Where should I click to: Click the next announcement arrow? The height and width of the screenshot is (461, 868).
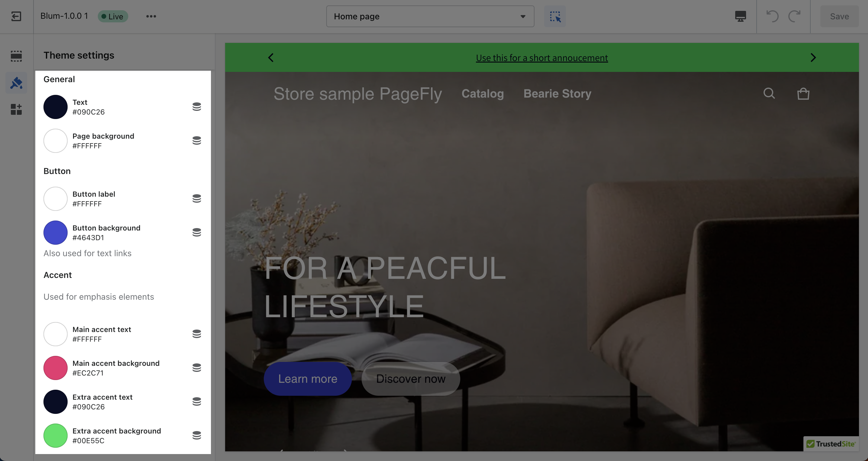pos(813,58)
